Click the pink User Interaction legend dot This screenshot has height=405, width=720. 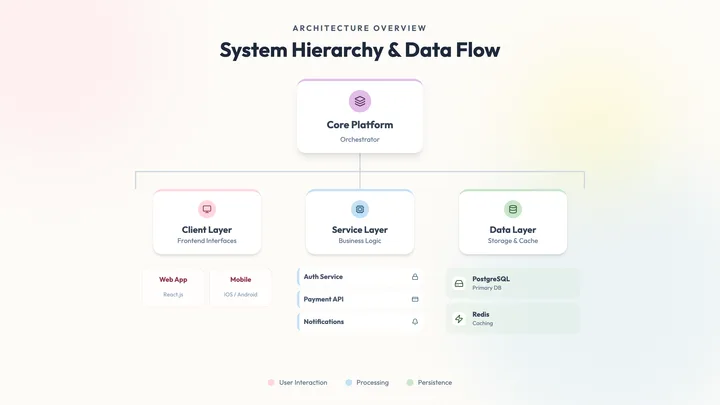[x=271, y=382]
